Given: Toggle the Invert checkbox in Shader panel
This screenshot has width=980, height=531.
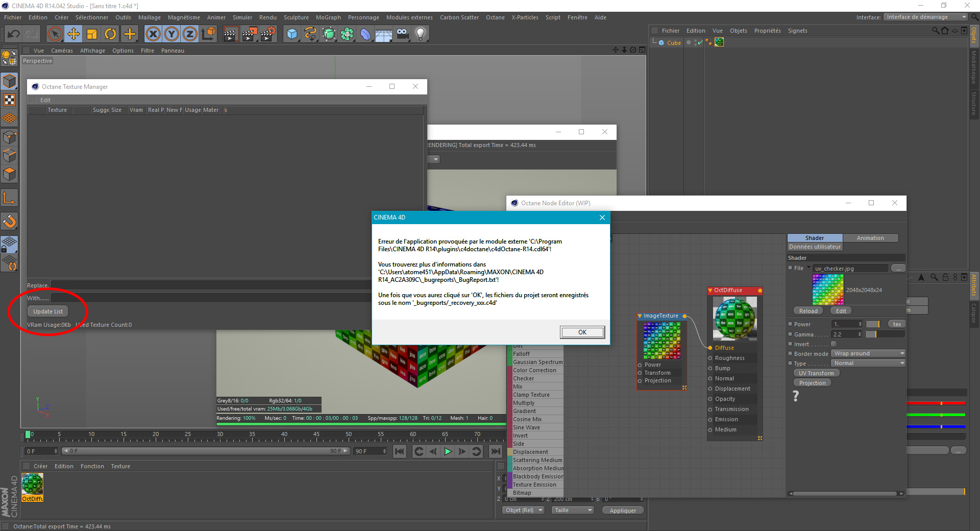Looking at the screenshot, I should pyautogui.click(x=834, y=344).
